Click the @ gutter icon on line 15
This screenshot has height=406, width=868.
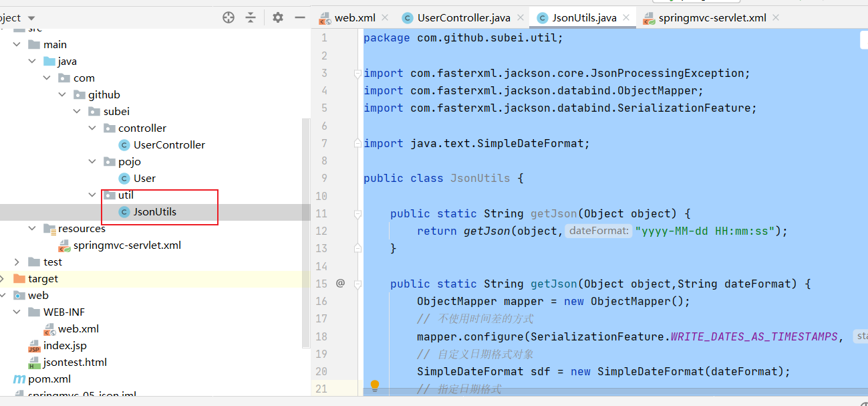pyautogui.click(x=340, y=284)
